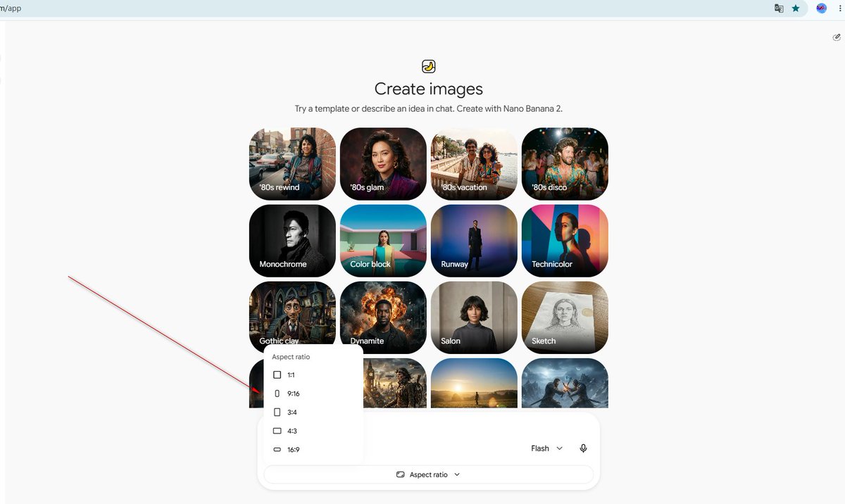845x504 pixels.
Task: Choose the 4:3 aspect ratio option
Action: (x=313, y=431)
